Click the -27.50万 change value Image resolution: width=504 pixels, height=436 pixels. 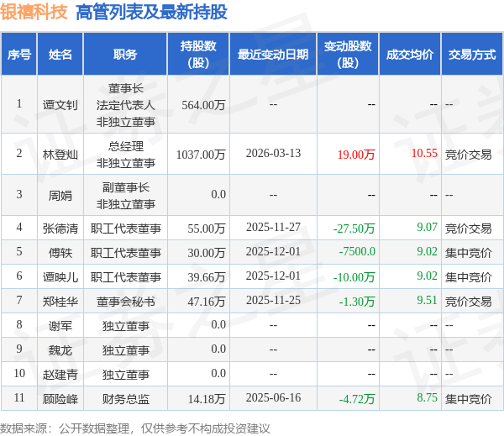click(x=354, y=229)
